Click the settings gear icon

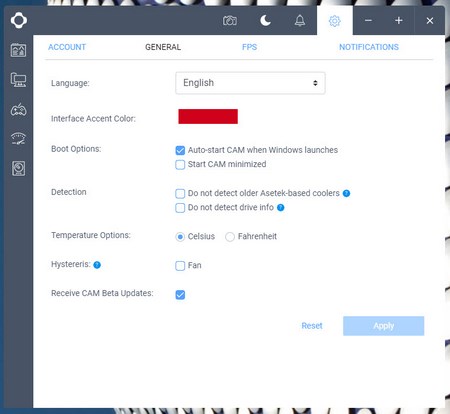point(335,21)
